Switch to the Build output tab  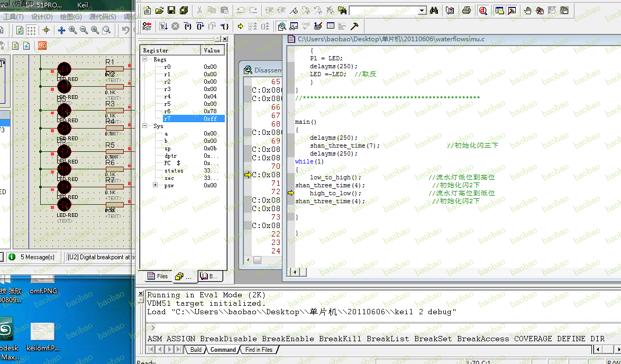[196, 350]
